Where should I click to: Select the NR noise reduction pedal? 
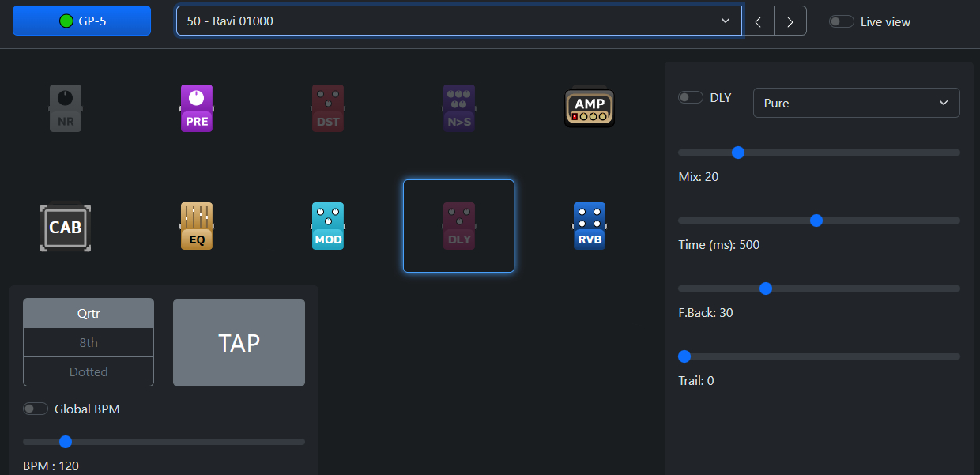66,108
